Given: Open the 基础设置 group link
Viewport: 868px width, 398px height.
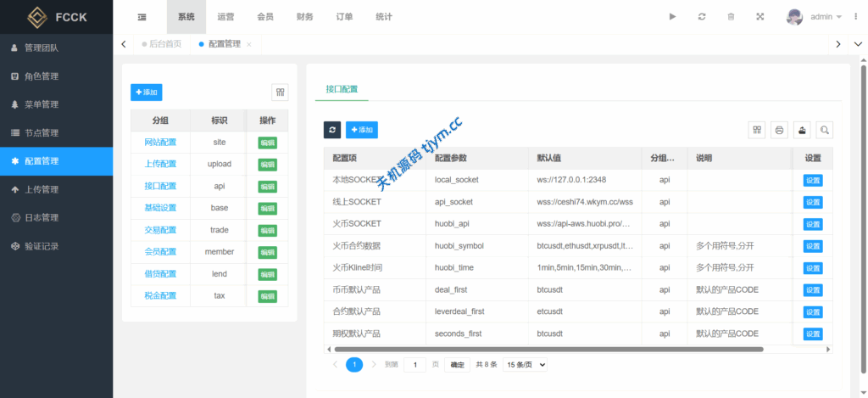Looking at the screenshot, I should click(160, 208).
